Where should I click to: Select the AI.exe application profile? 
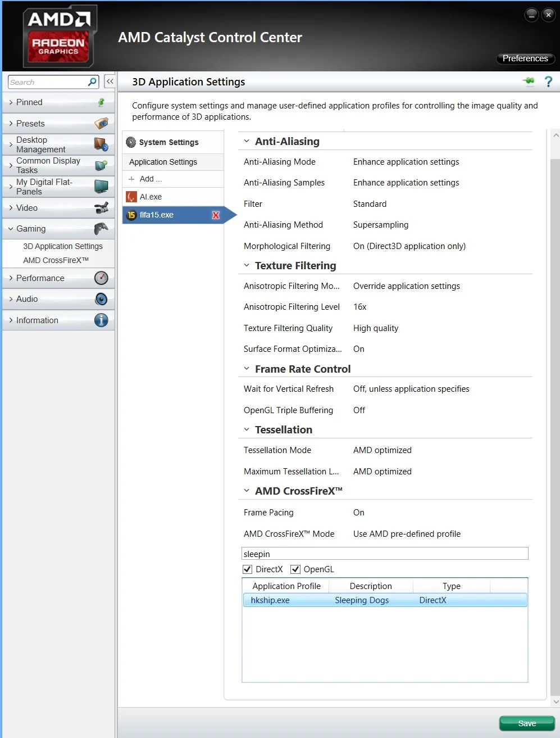click(x=173, y=197)
